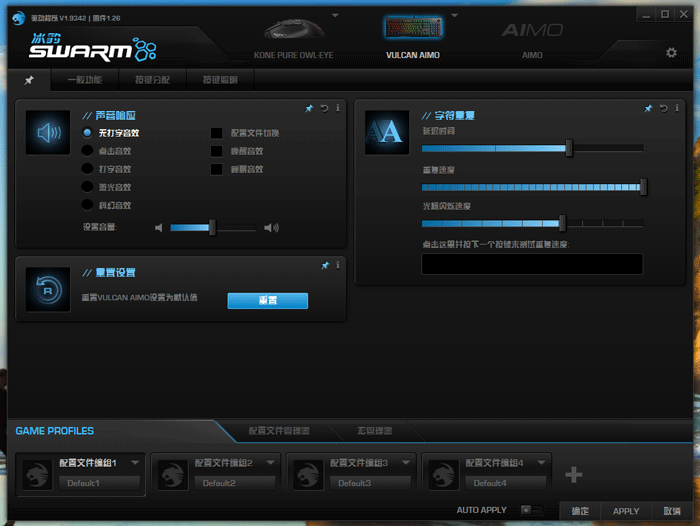
Task: Expand the 配置文件编组1 dropdown arrow
Action: pos(135,463)
